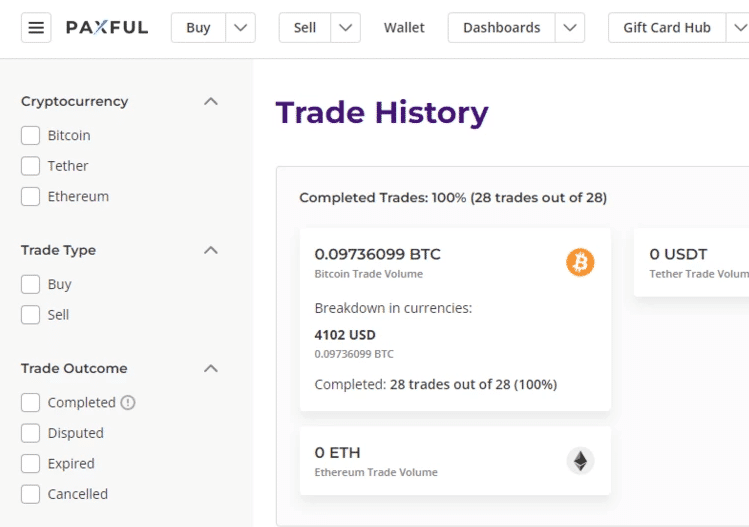Collapse the Trade Type section
The image size is (749, 527).
(x=210, y=250)
